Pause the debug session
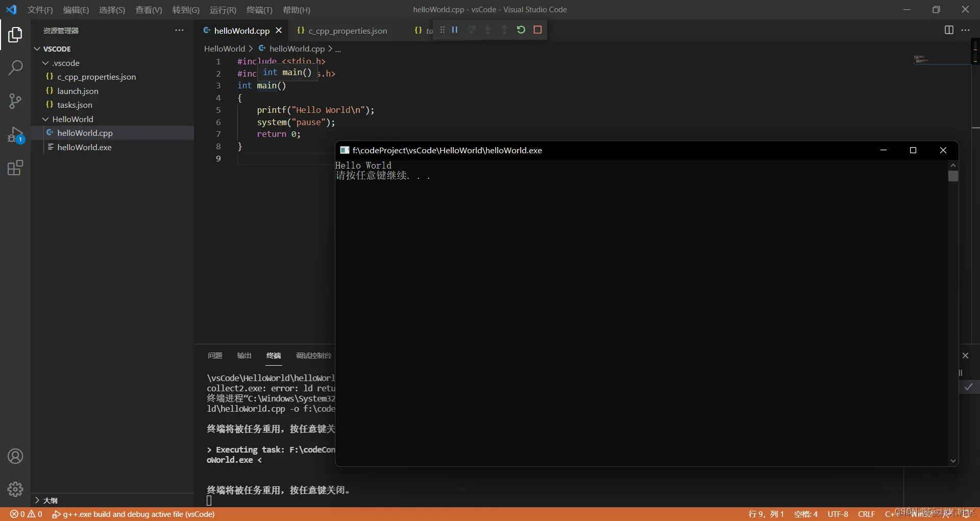This screenshot has height=521, width=980. click(x=455, y=30)
